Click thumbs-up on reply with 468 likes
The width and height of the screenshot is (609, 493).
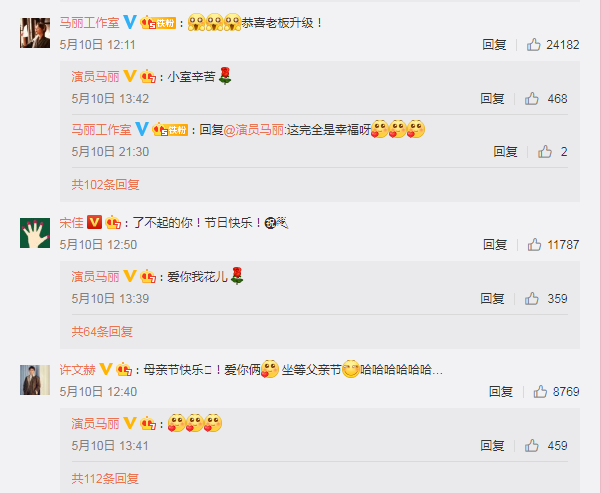tap(532, 99)
